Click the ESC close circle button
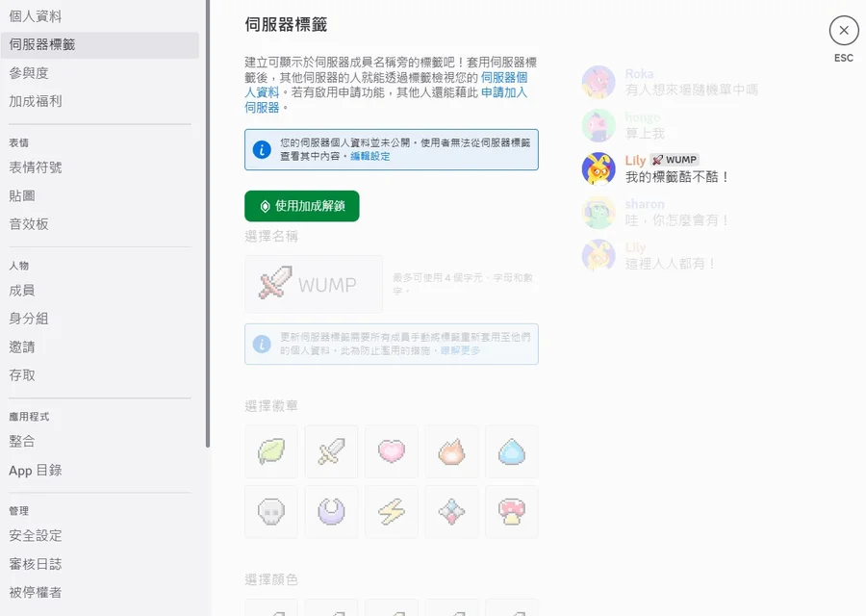This screenshot has width=866, height=616. [843, 31]
